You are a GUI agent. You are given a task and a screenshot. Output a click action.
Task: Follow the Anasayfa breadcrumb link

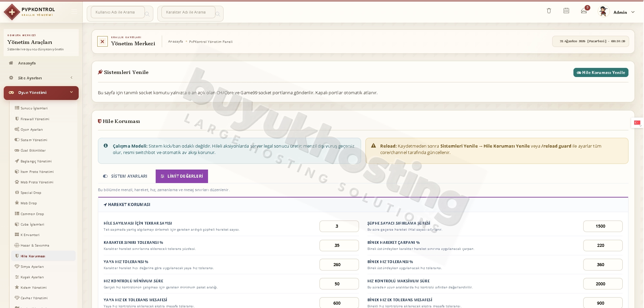(176, 42)
